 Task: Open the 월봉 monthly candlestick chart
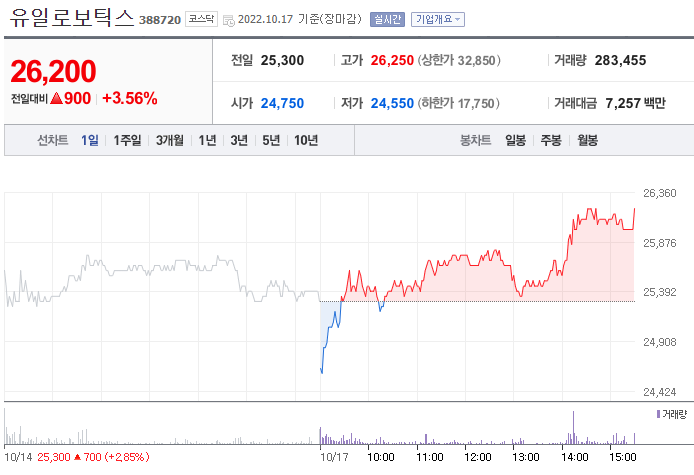click(x=587, y=140)
